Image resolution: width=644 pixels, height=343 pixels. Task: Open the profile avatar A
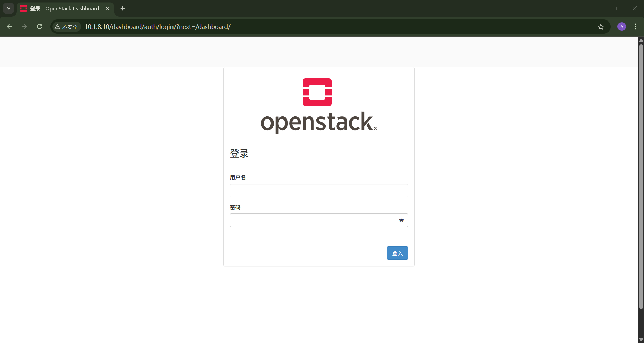pos(622,27)
